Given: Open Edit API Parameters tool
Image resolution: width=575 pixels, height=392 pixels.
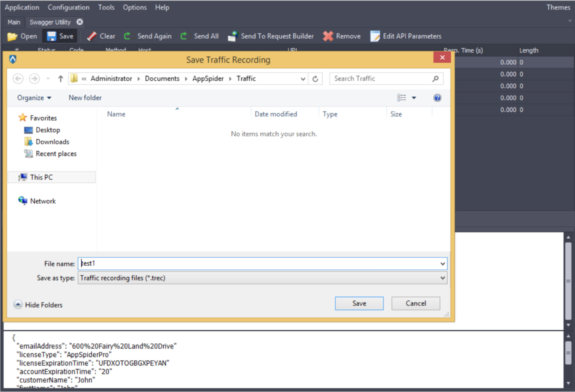Looking at the screenshot, I should (x=406, y=36).
